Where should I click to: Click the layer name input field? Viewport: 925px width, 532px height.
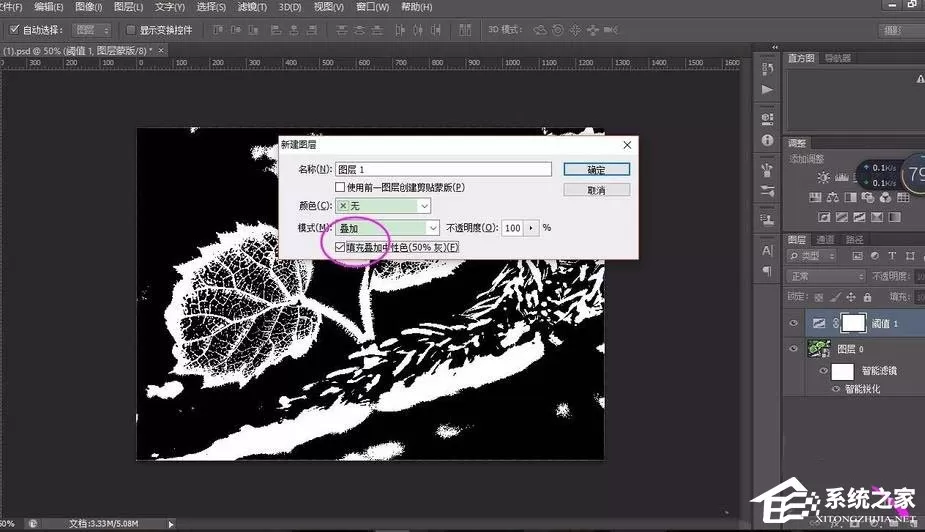tap(443, 169)
